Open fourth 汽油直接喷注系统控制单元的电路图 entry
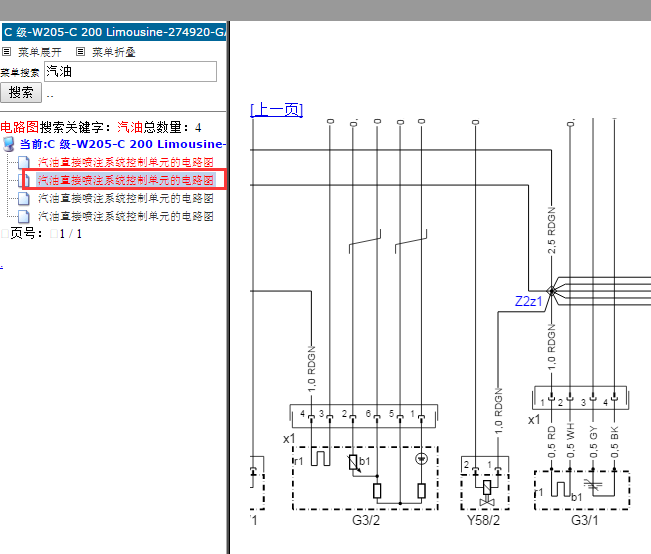 126,216
